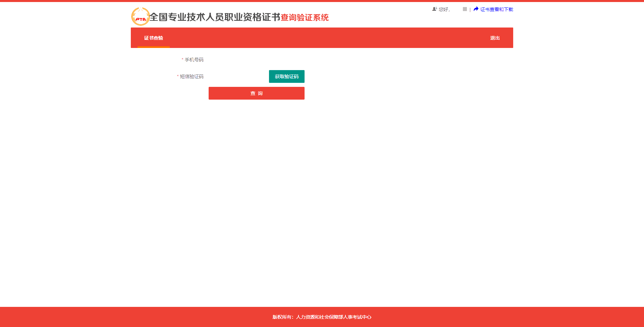The height and width of the screenshot is (327, 644).
Task: Click the blue share arrow icon
Action: 476,9
